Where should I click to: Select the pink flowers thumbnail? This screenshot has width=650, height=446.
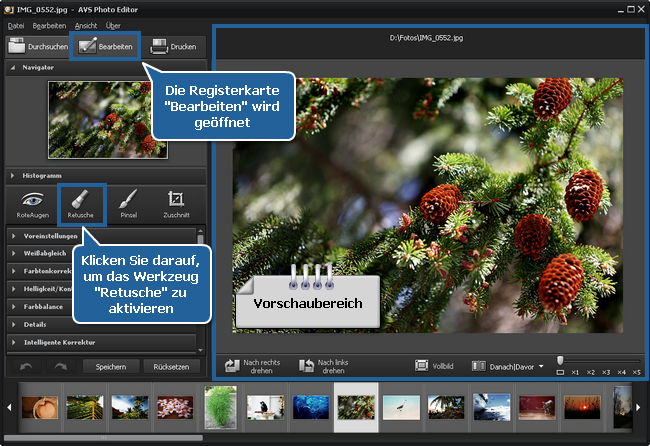175,407
